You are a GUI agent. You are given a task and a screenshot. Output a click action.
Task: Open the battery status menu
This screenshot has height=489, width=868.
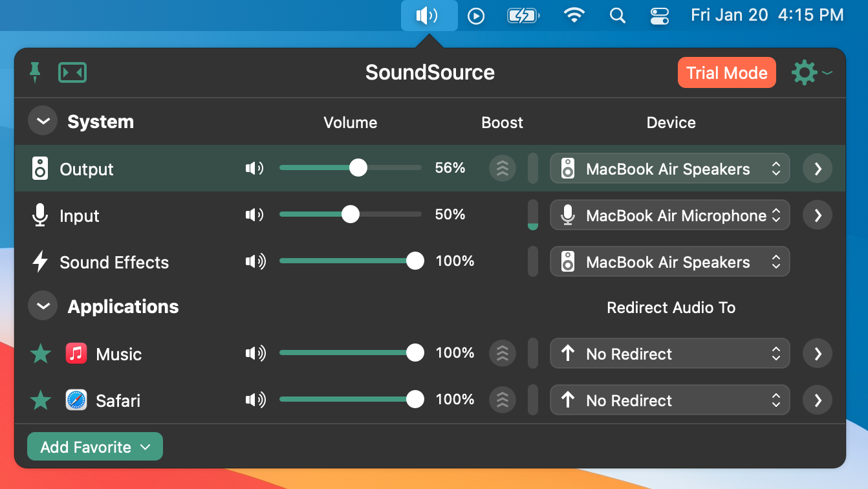tap(523, 16)
